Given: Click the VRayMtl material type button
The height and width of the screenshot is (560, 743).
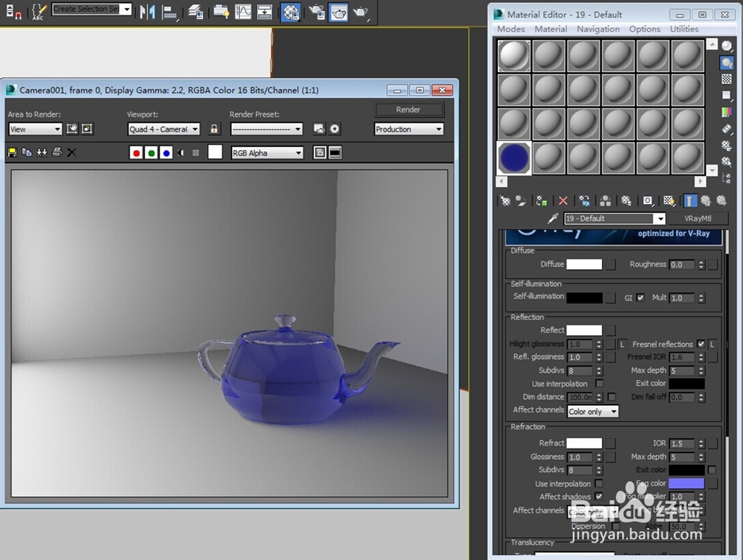Looking at the screenshot, I should (698, 218).
